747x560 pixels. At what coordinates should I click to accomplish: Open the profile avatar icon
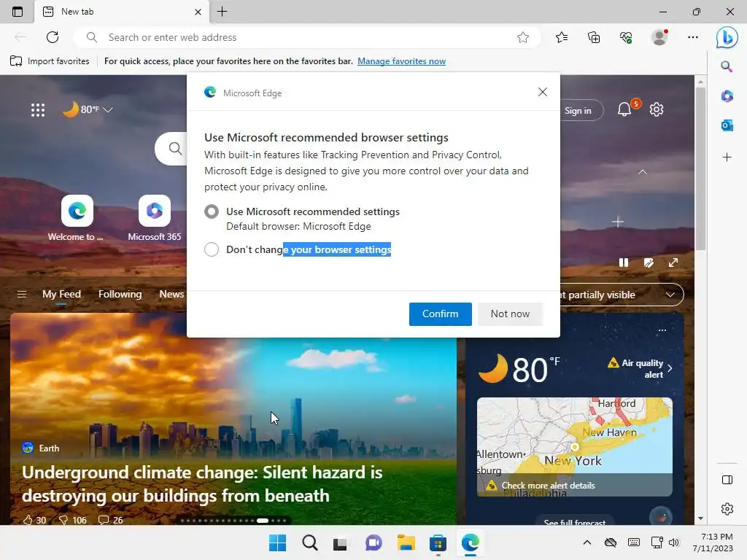click(x=659, y=37)
